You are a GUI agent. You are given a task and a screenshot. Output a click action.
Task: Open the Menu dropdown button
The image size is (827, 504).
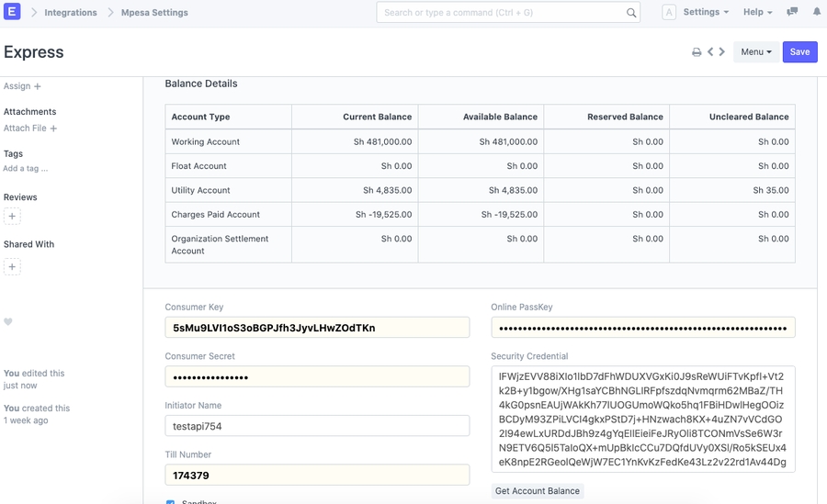[755, 52]
